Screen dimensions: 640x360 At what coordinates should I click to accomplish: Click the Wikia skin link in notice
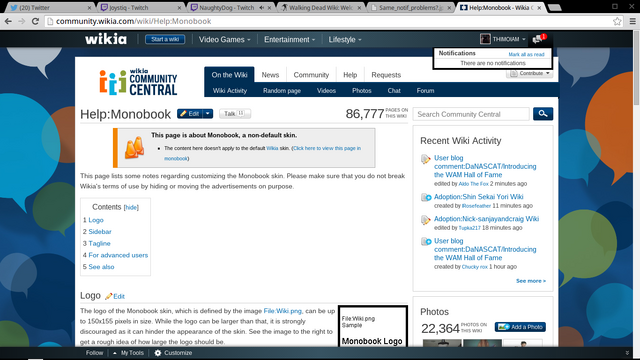[272, 149]
